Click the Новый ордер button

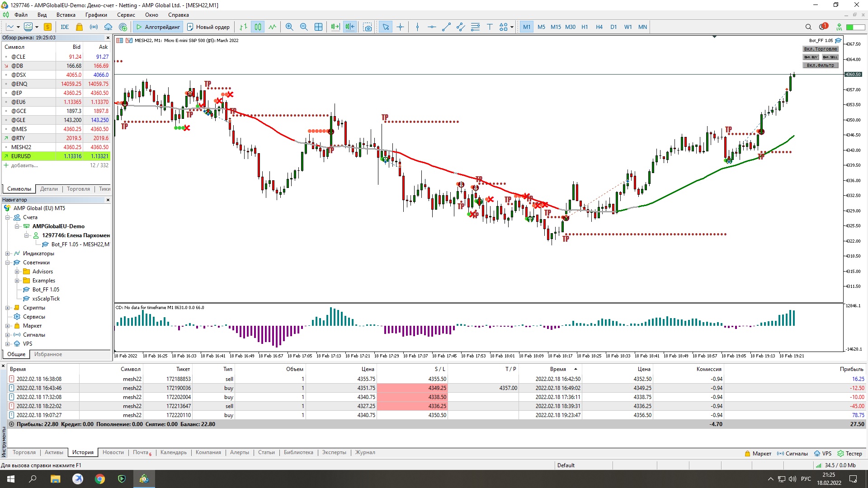[208, 27]
